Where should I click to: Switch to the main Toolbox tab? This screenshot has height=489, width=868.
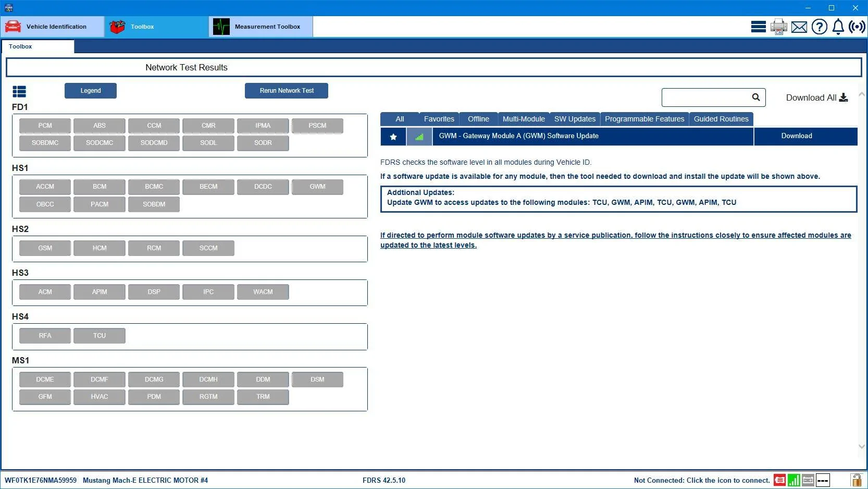tap(156, 27)
